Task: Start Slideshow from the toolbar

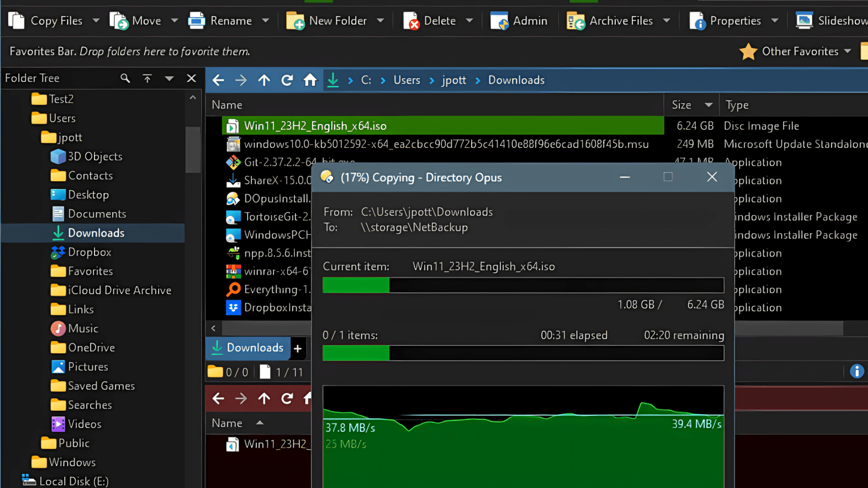Action: pos(832,21)
